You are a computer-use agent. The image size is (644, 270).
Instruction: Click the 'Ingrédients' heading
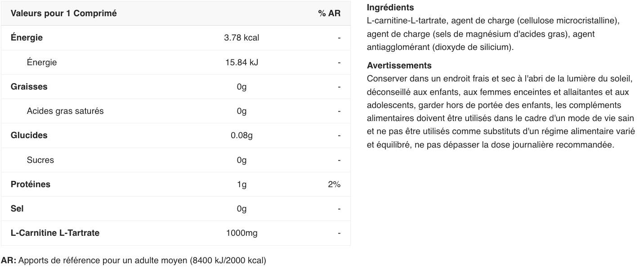click(x=390, y=8)
